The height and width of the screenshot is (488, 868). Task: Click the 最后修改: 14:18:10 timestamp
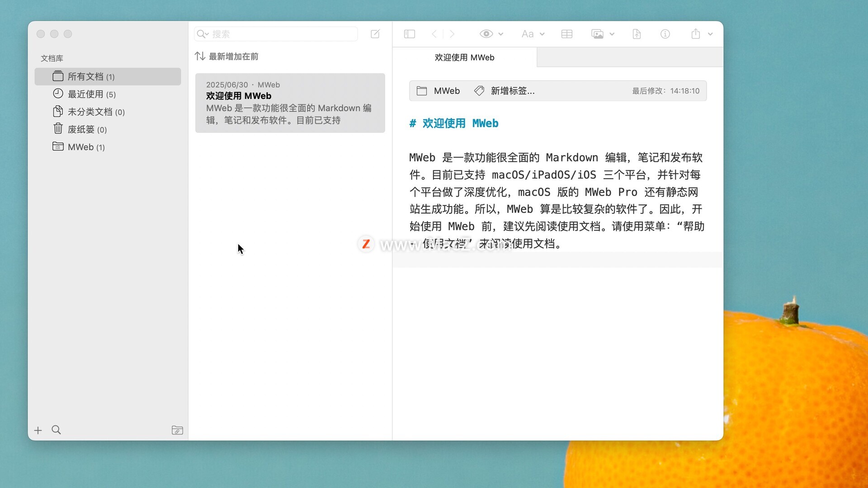point(665,91)
